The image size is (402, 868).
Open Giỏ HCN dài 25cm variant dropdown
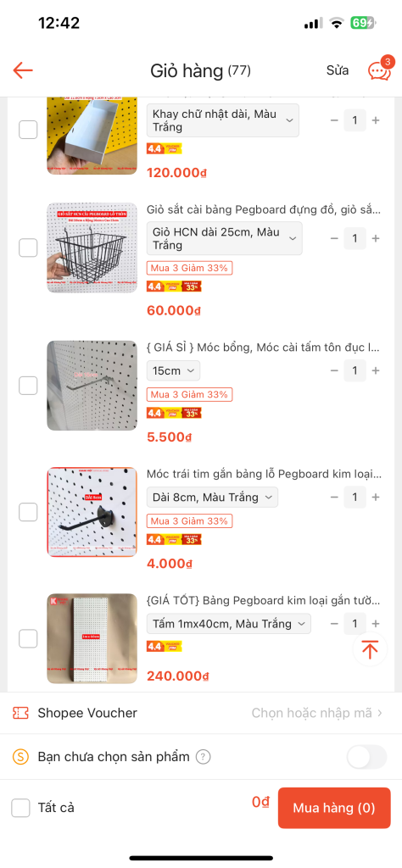click(224, 238)
